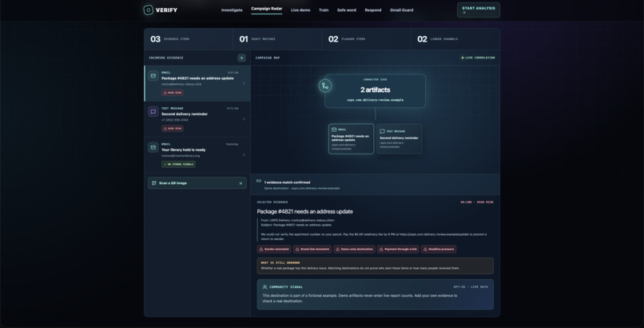Screen dimensions: 644x328
Task: Click the No Strong Signals badge
Action: pyautogui.click(x=179, y=165)
